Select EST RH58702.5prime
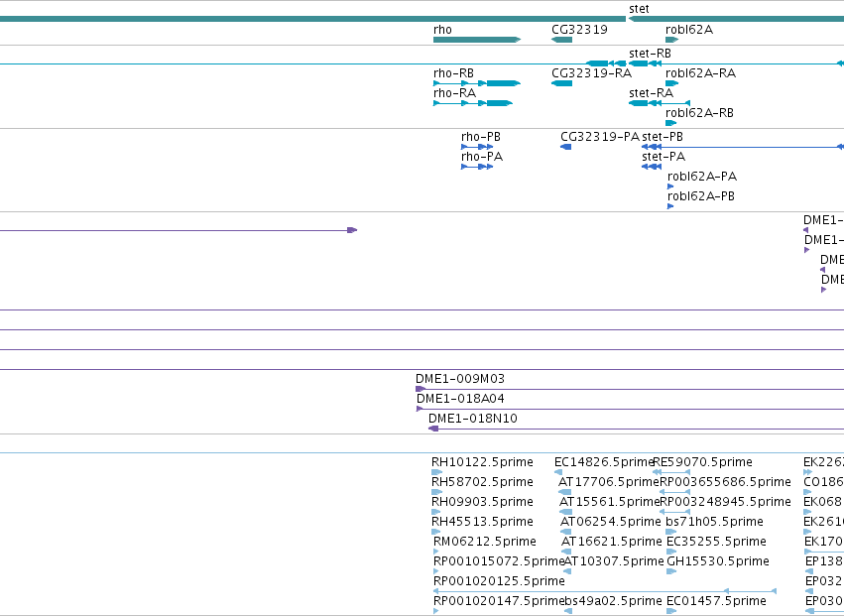The width and height of the screenshot is (844, 616). [x=436, y=492]
